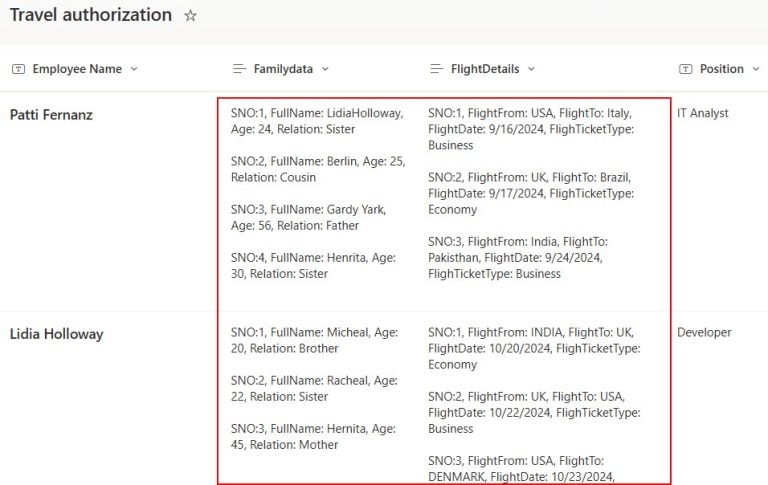Viewport: 768px width, 485px height.
Task: Click the India to Pakisthan flight entry
Action: tap(518, 257)
